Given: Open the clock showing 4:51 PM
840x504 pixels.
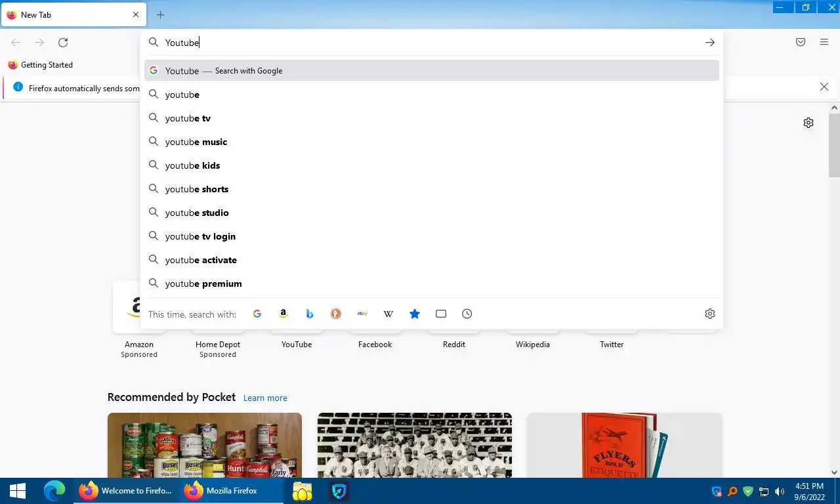Looking at the screenshot, I should click(809, 491).
